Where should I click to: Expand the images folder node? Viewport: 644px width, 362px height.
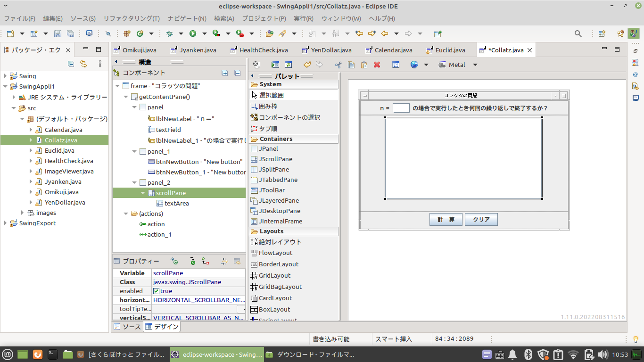(x=22, y=213)
